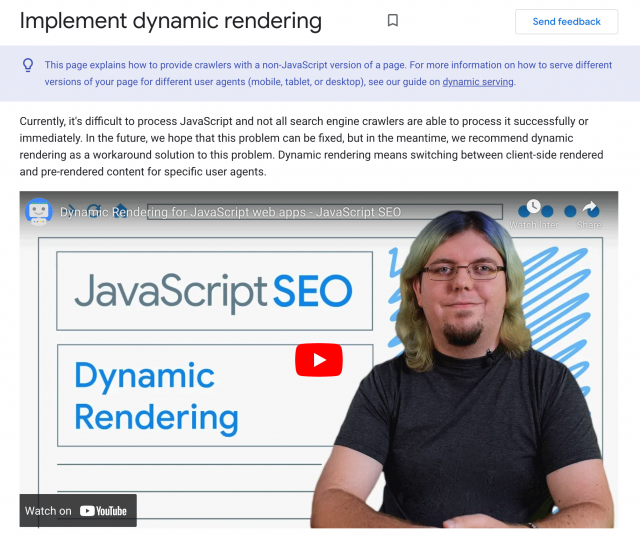The image size is (640, 542).
Task: Click the Share label under the arrow
Action: coord(589,226)
